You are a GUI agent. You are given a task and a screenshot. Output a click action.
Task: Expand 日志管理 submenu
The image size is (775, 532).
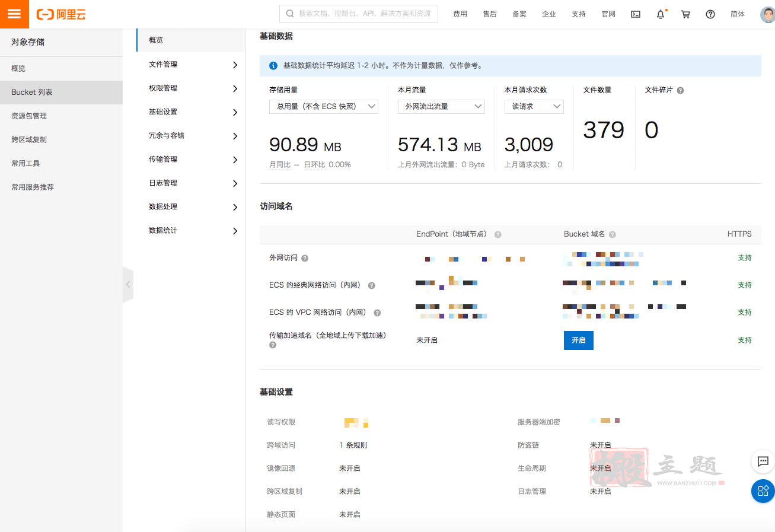click(x=191, y=183)
